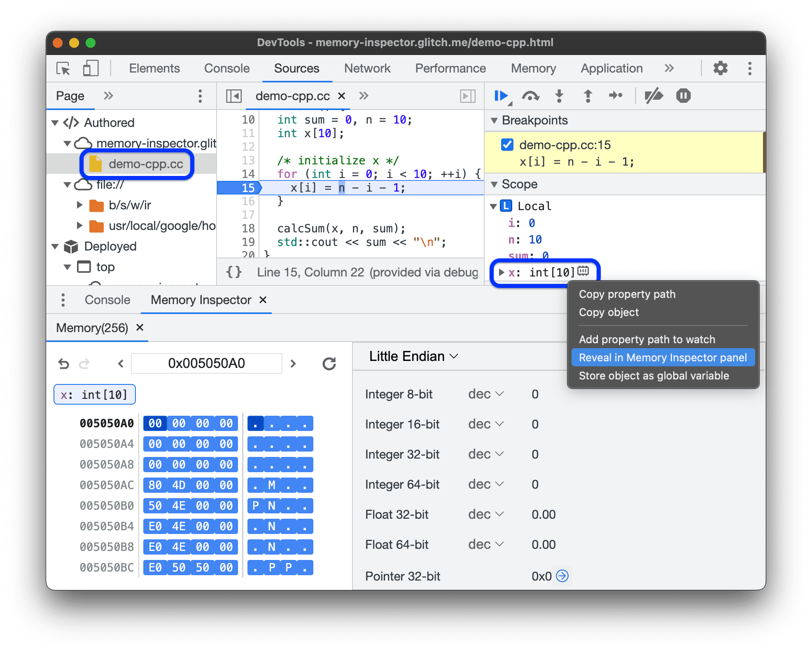Expand the x: int[10] array variable
812x651 pixels.
click(501, 270)
